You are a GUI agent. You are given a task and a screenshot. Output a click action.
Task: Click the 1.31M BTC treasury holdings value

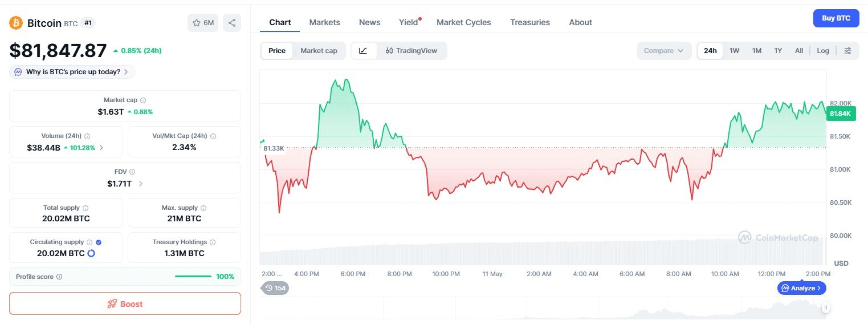pos(184,253)
